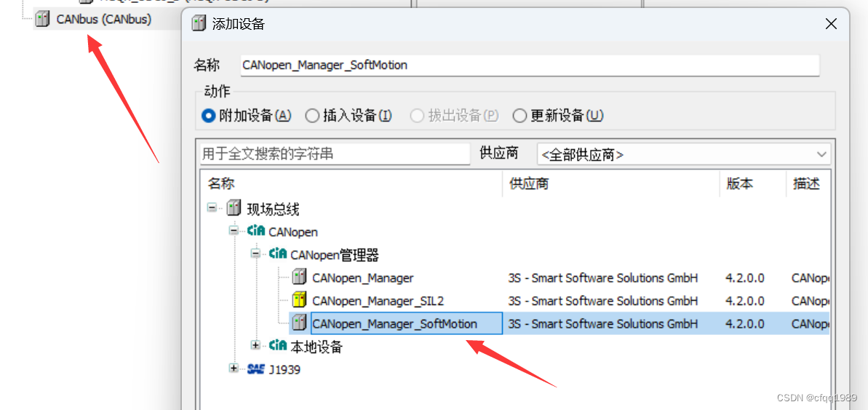868x410 pixels.
Task: Click the vendor cell of CANopen_Manager row
Action: (603, 277)
